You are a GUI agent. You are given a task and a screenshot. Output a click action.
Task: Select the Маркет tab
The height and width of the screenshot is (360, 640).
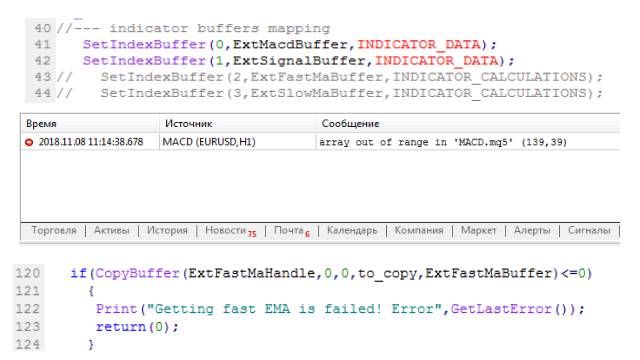pos(478,230)
